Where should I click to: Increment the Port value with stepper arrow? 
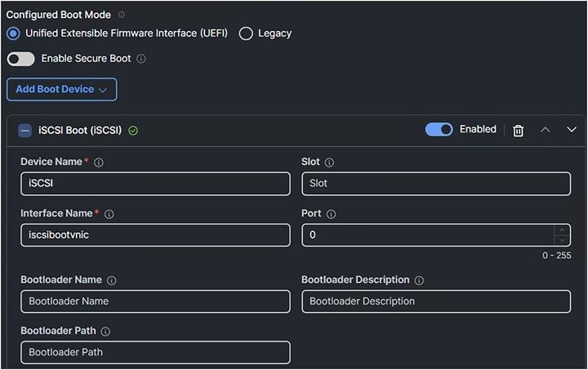tap(561, 230)
